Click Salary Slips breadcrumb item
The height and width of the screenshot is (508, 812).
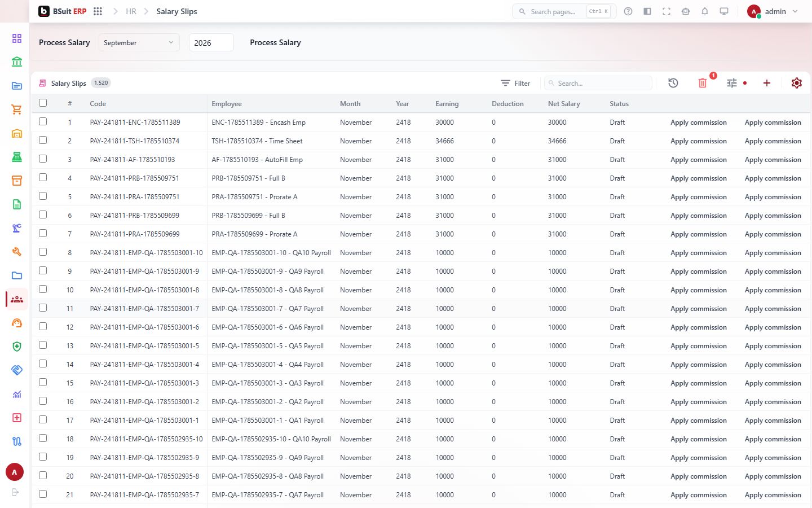pos(176,11)
